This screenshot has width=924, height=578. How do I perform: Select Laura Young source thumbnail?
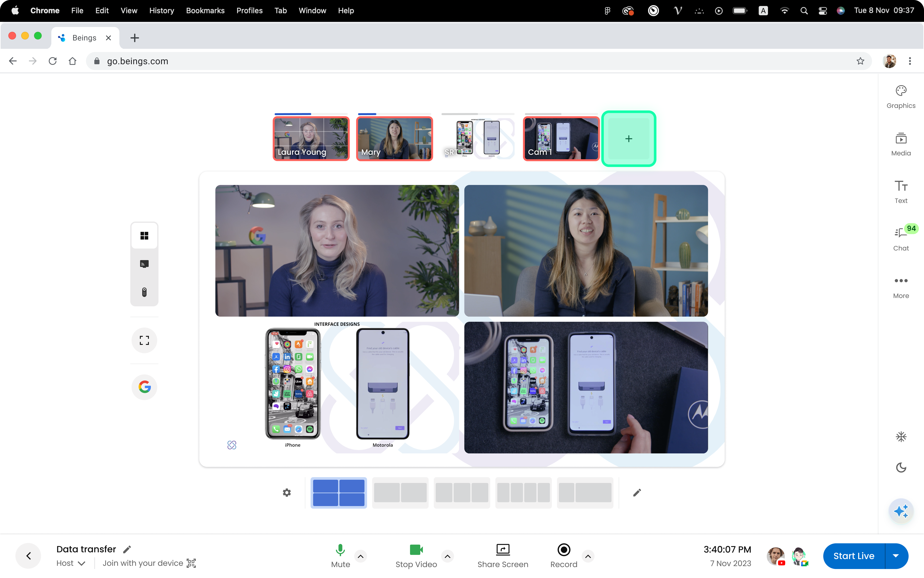(x=311, y=138)
